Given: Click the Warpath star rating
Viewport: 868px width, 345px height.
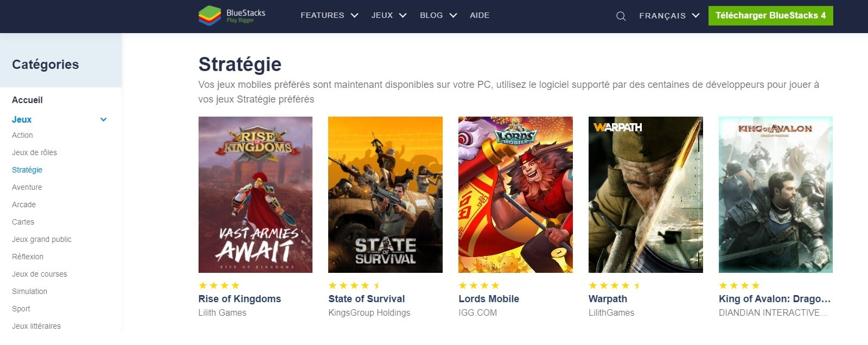Looking at the screenshot, I should (x=615, y=285).
